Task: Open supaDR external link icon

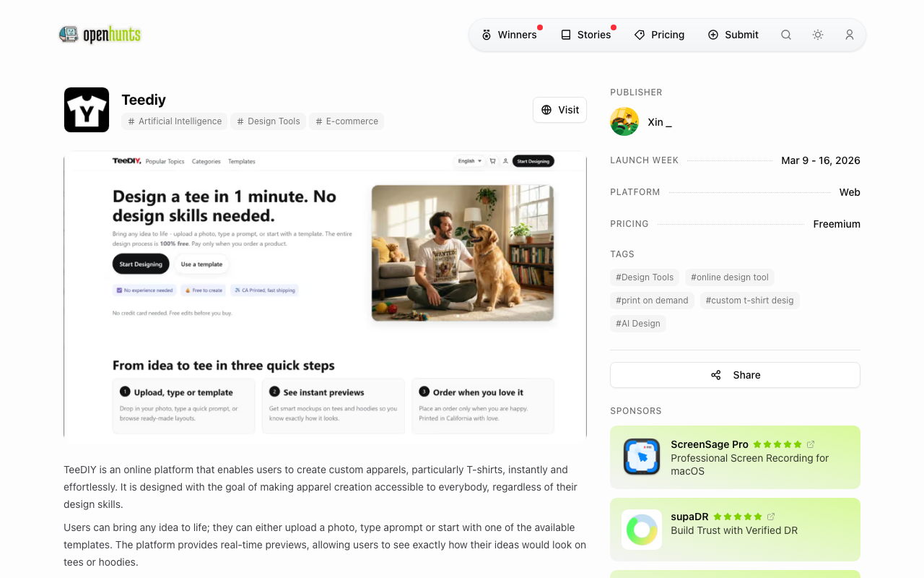Action: 771,517
